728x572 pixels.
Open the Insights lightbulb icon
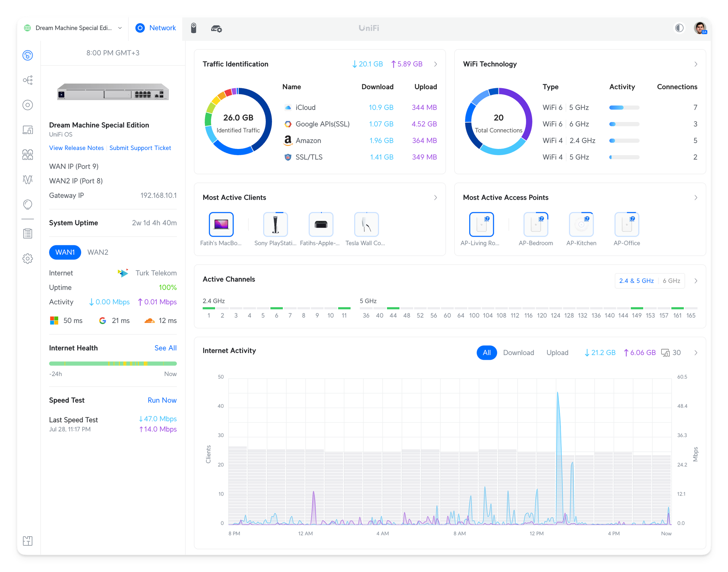tap(28, 204)
